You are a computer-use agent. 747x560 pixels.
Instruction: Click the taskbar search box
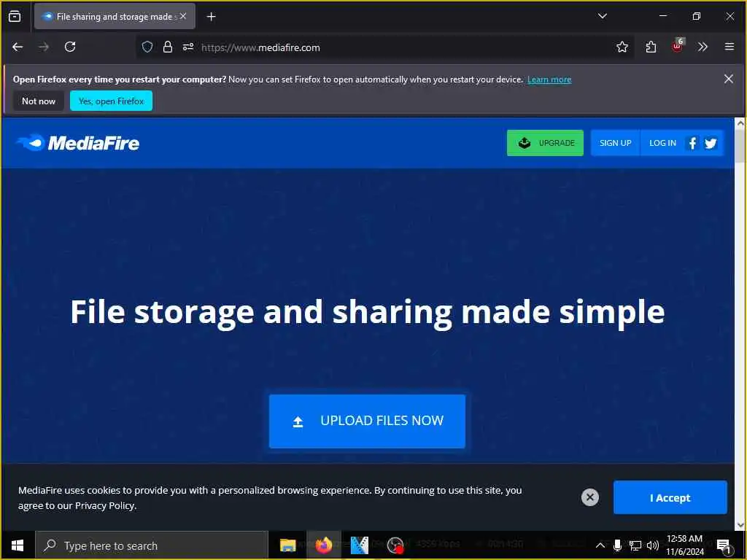click(152, 545)
